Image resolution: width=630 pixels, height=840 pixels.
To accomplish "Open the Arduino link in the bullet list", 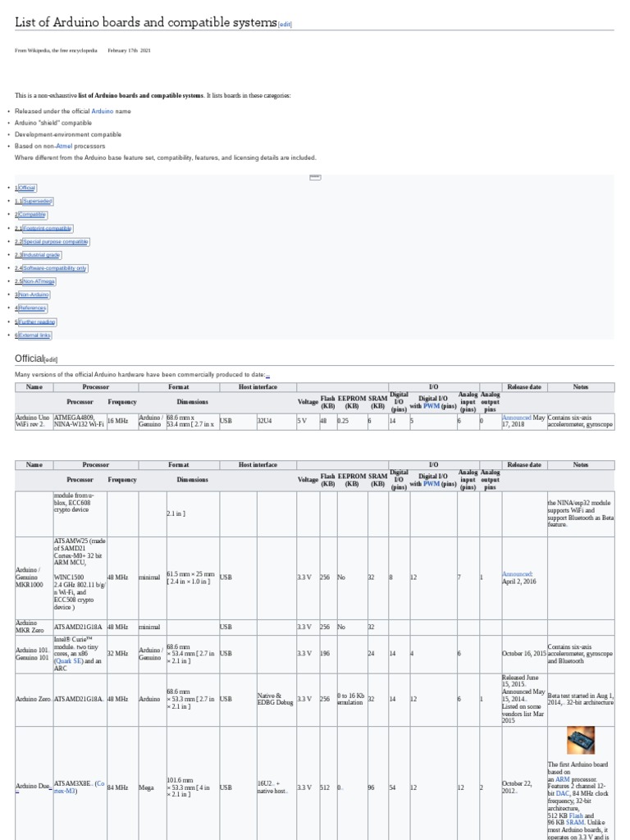I will [103, 112].
